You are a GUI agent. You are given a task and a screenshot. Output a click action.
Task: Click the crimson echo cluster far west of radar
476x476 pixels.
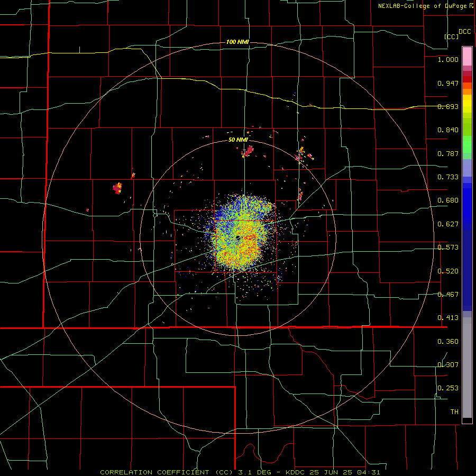pos(117,188)
